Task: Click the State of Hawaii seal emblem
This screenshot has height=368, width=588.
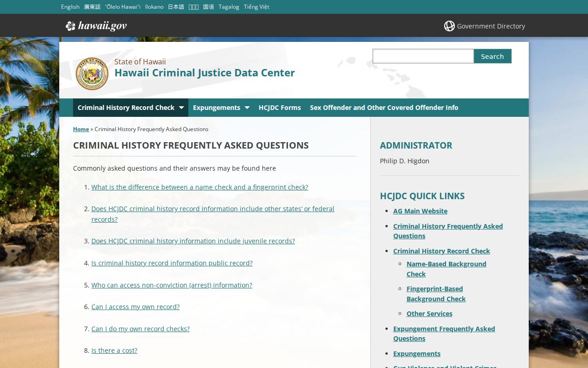Action: tap(92, 74)
